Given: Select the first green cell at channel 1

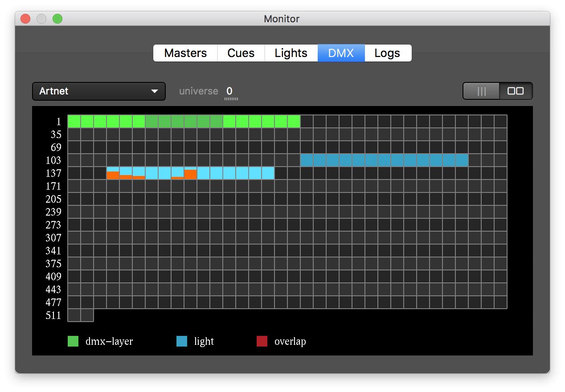Looking at the screenshot, I should click(74, 121).
